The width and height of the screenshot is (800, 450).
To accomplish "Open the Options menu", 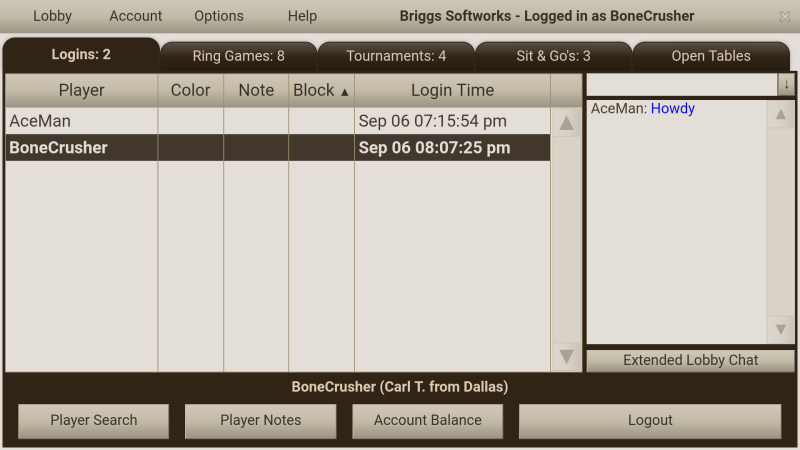I will click(x=218, y=16).
